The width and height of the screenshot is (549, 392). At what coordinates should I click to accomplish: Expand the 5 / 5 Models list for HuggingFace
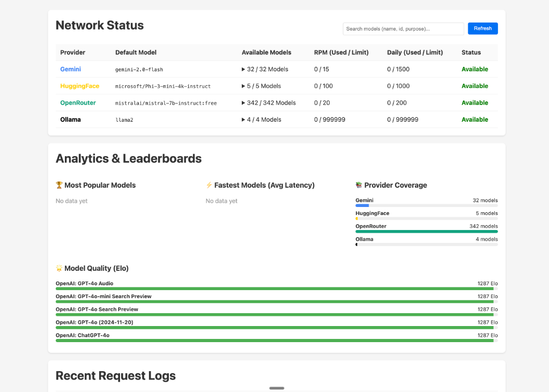[x=262, y=86]
